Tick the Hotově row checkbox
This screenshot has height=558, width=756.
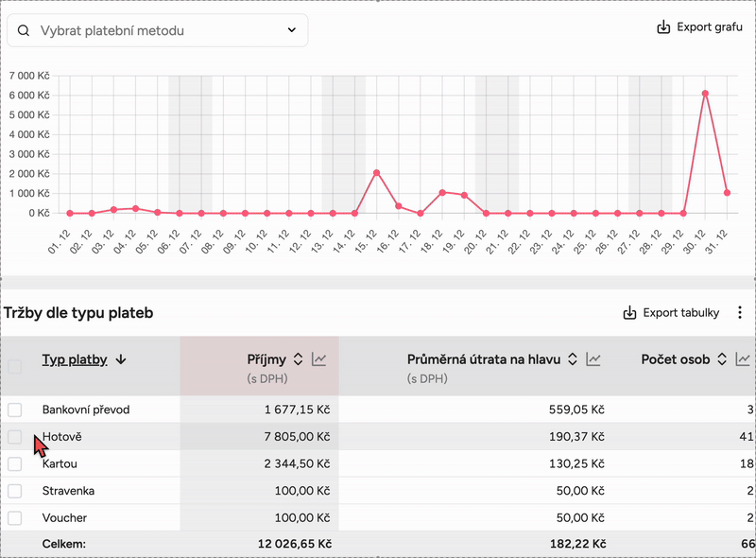click(x=15, y=437)
